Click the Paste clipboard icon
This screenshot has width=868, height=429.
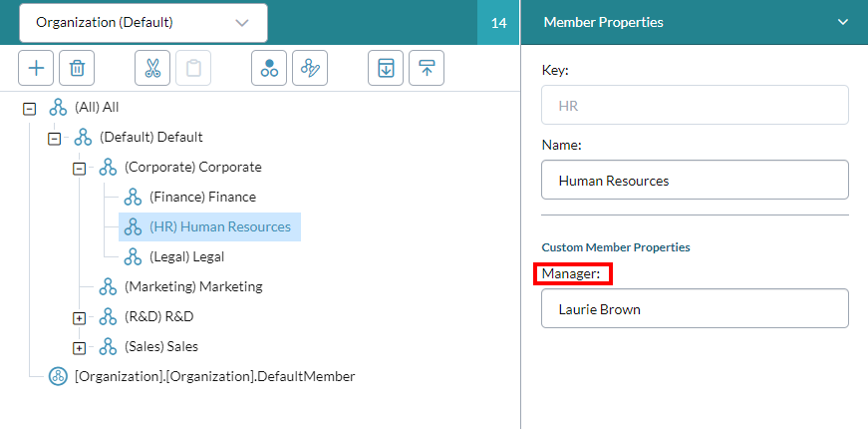point(193,68)
